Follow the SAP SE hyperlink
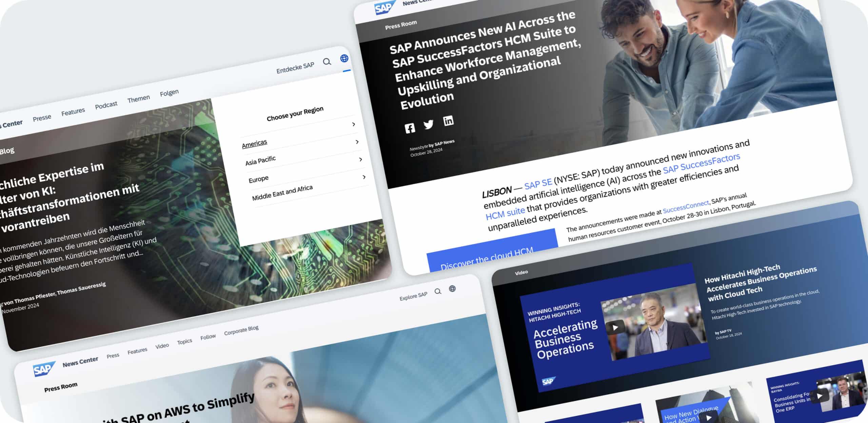Screen dimensions: 868x423 [538, 184]
